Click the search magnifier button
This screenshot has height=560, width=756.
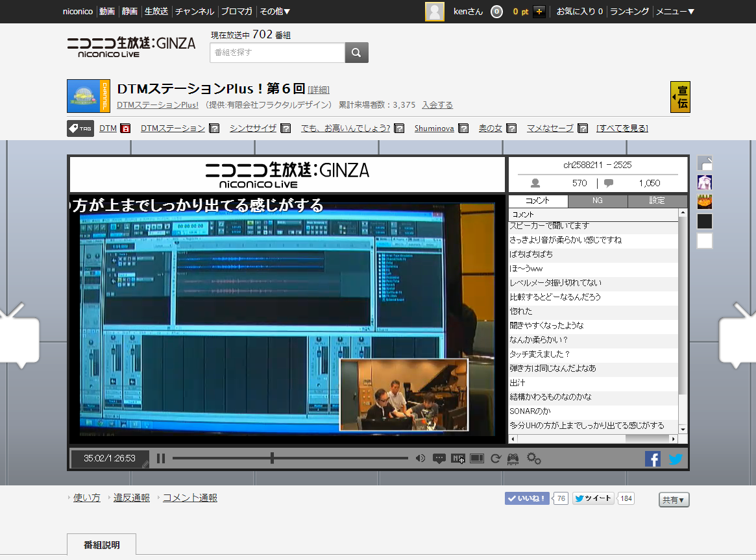(x=356, y=53)
